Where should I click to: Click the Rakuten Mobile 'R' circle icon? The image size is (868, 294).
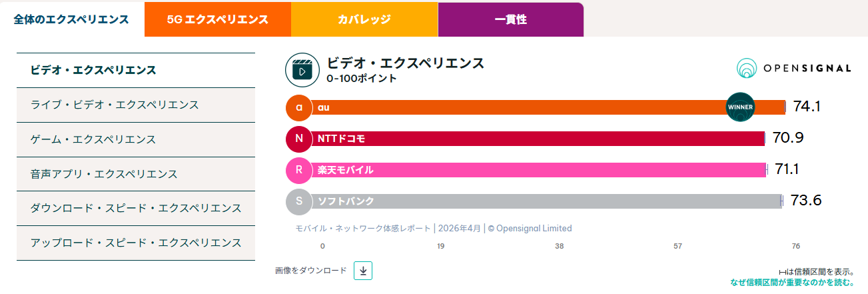click(299, 170)
